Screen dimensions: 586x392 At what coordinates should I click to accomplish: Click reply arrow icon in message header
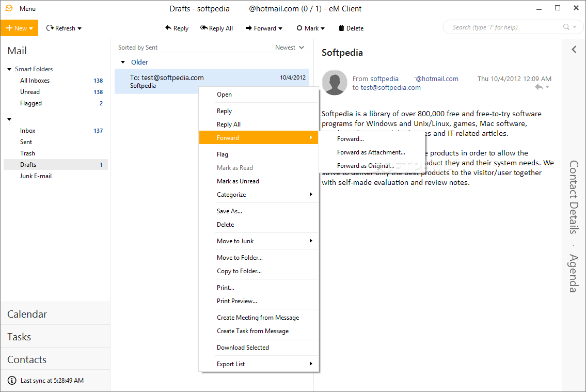(x=539, y=87)
